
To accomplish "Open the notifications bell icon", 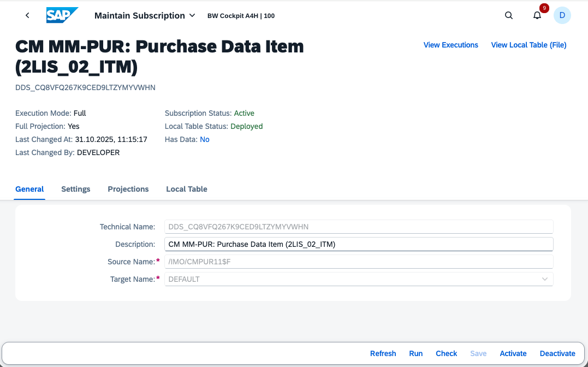I will [x=537, y=15].
